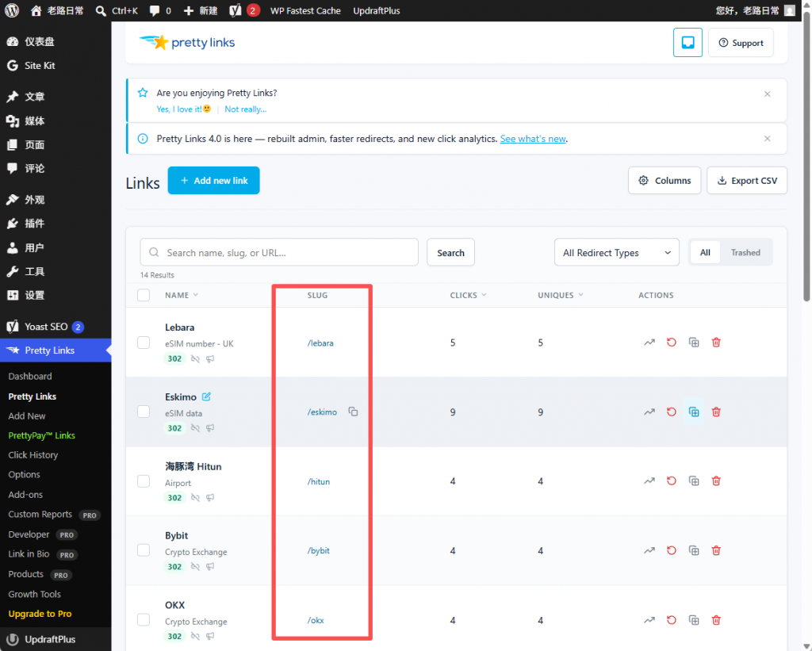
Task: Click the Search button
Action: [x=450, y=252]
